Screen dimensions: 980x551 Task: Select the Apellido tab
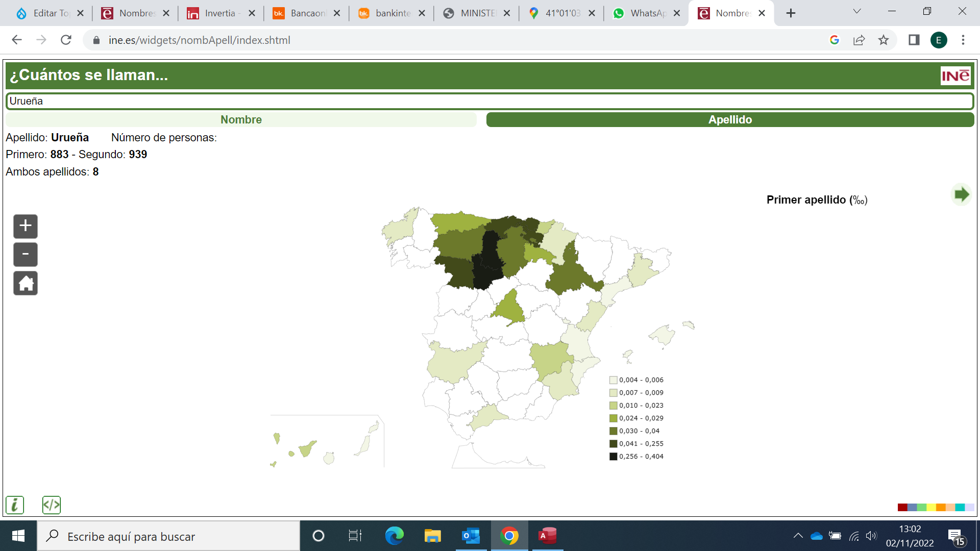click(x=730, y=120)
